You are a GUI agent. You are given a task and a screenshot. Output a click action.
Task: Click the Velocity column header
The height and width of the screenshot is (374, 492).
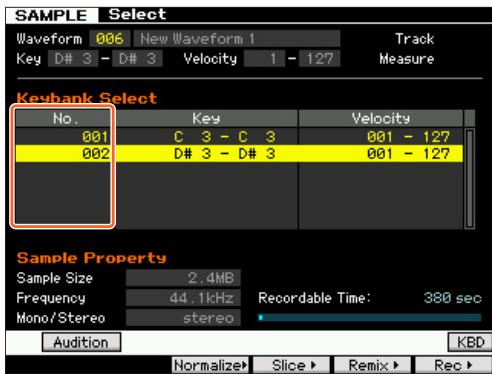(381, 118)
